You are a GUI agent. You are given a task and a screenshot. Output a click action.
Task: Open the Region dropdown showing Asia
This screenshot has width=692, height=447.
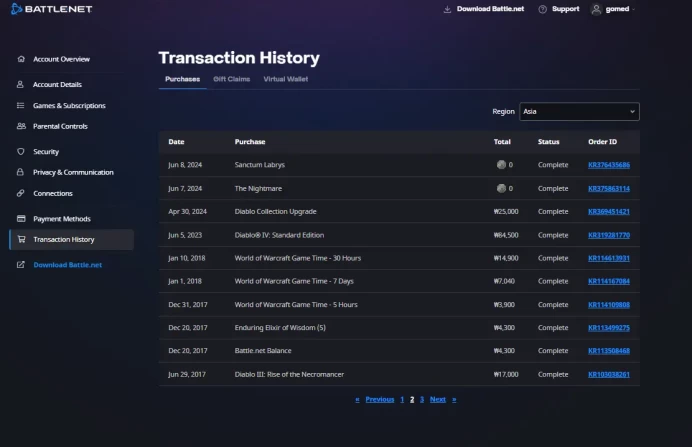pos(579,111)
